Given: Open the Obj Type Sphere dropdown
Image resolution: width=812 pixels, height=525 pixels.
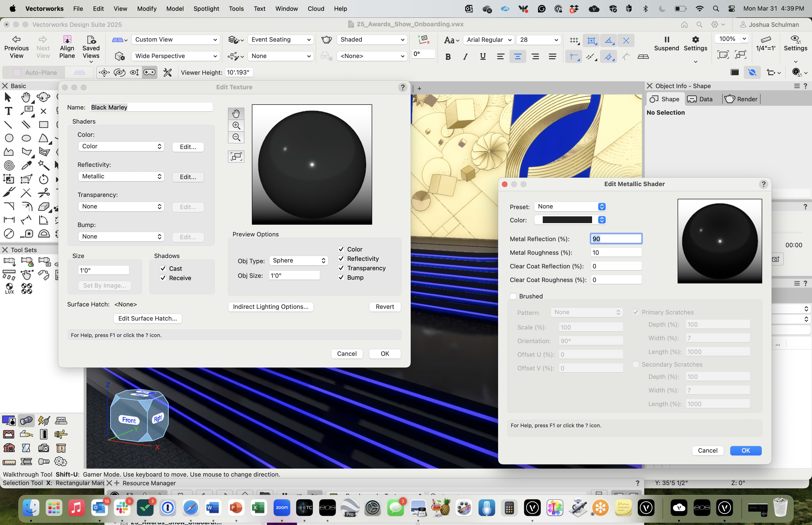Looking at the screenshot, I should 298,260.
